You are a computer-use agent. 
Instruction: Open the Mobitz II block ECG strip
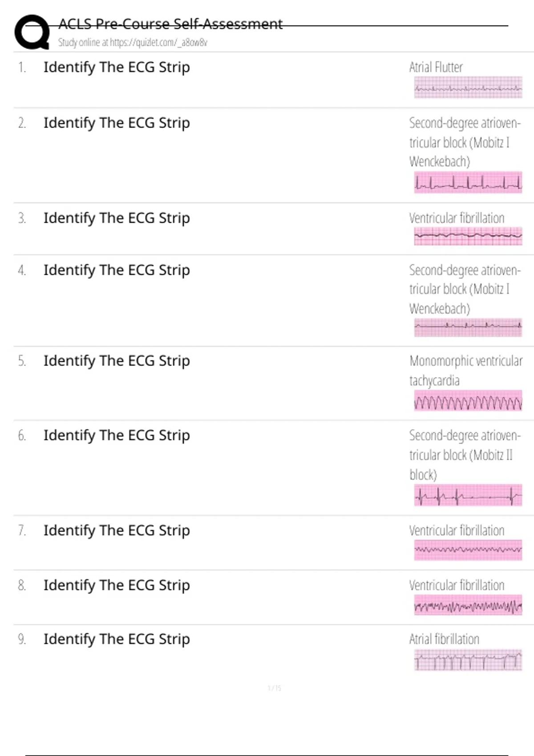point(468,495)
